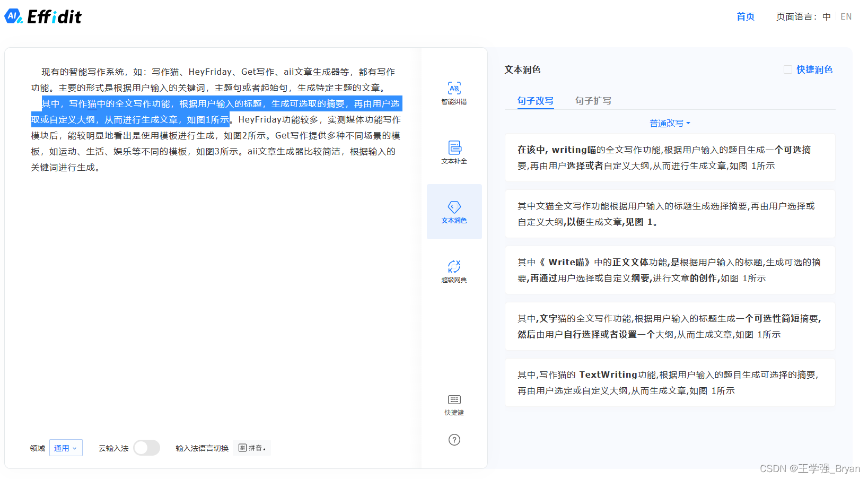
Task: Select the 智能纠错 tool icon
Action: [454, 93]
